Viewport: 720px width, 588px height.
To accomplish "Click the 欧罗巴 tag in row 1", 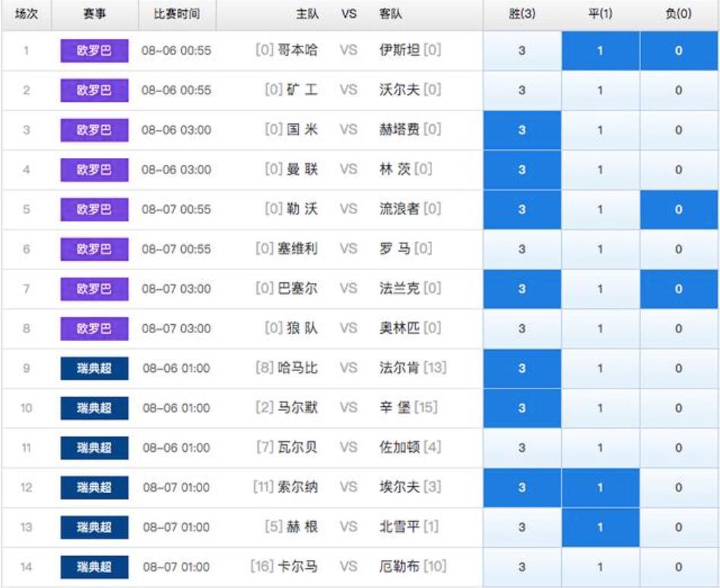I will (x=94, y=50).
